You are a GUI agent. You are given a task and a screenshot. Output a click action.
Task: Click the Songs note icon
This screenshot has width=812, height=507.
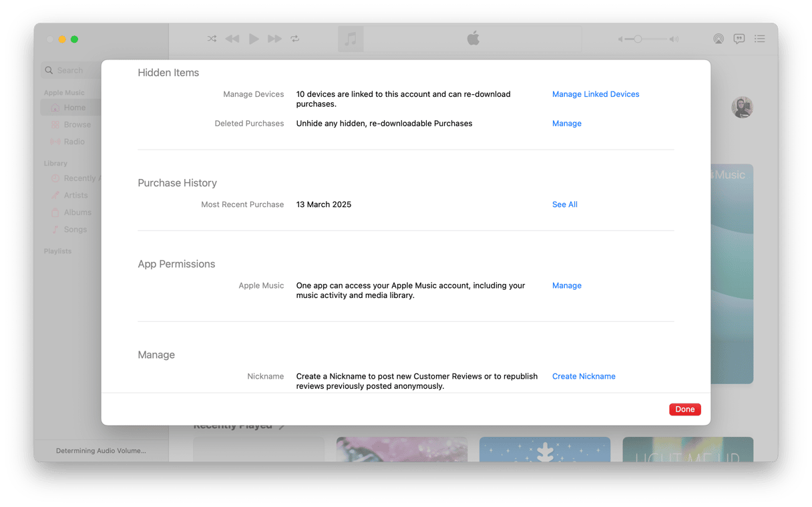coord(55,229)
